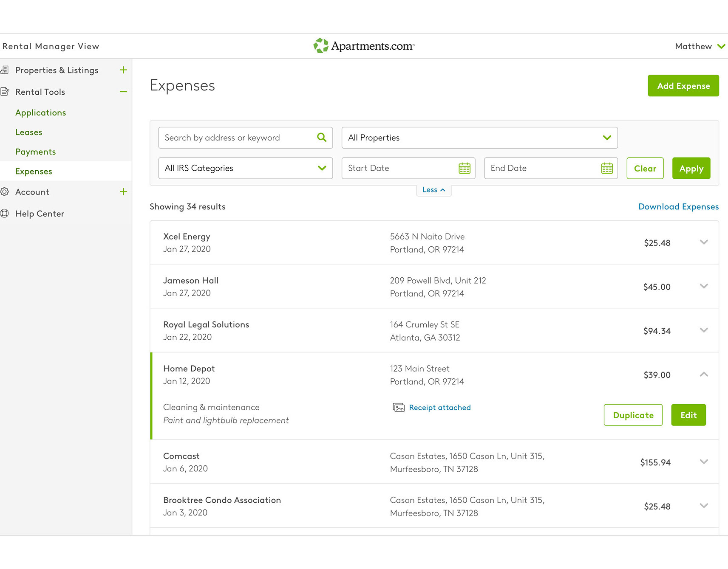The height and width of the screenshot is (569, 728).
Task: Open Payments in the sidebar
Action: (36, 152)
